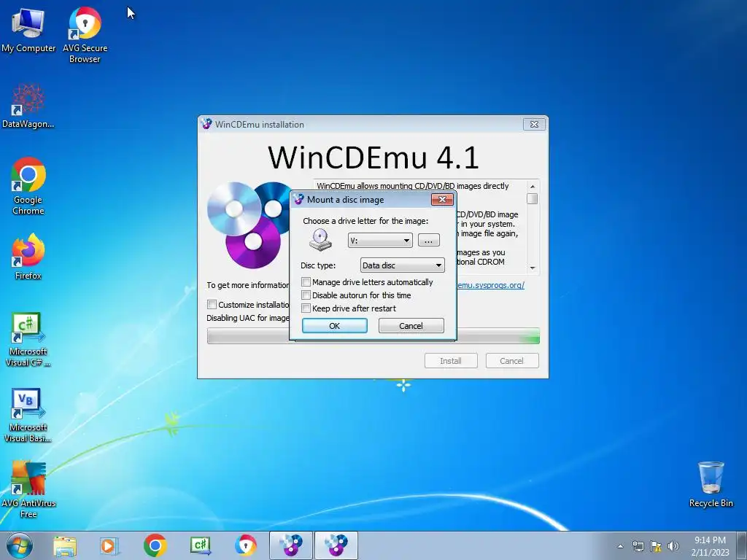Image resolution: width=747 pixels, height=560 pixels.
Task: Open the DataWagon desktop shortcut
Action: coord(28,106)
